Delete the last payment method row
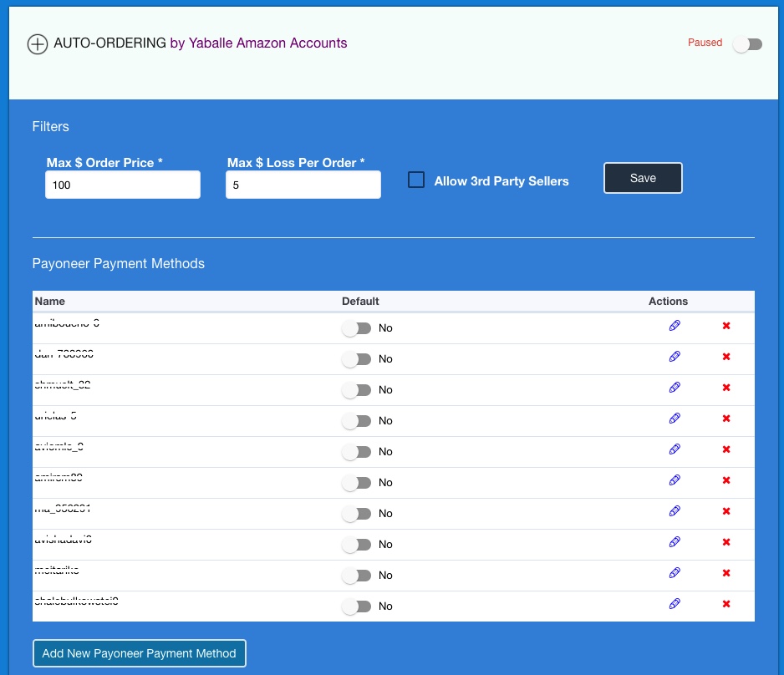Viewport: 784px width, 675px height. coord(726,604)
